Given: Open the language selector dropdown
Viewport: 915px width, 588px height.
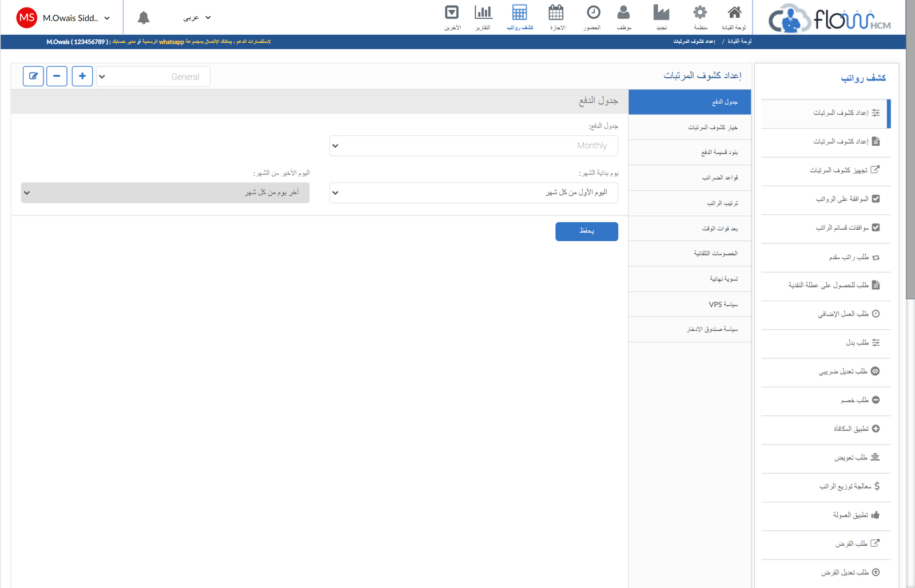Looking at the screenshot, I should (x=197, y=18).
